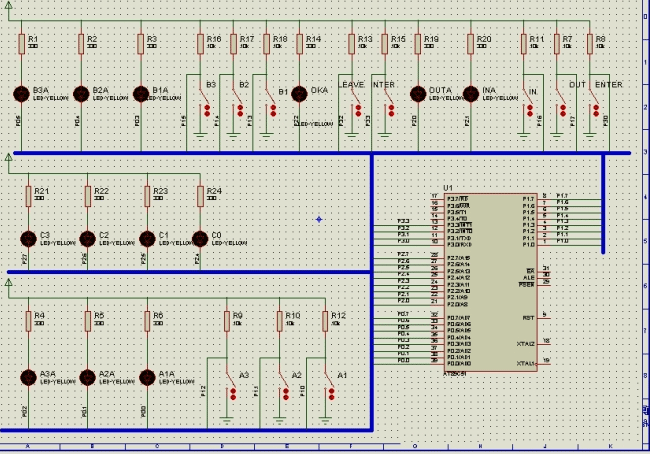Viewport: 650px width, 454px height.
Task: Click the C1 LED component
Action: click(x=146, y=240)
